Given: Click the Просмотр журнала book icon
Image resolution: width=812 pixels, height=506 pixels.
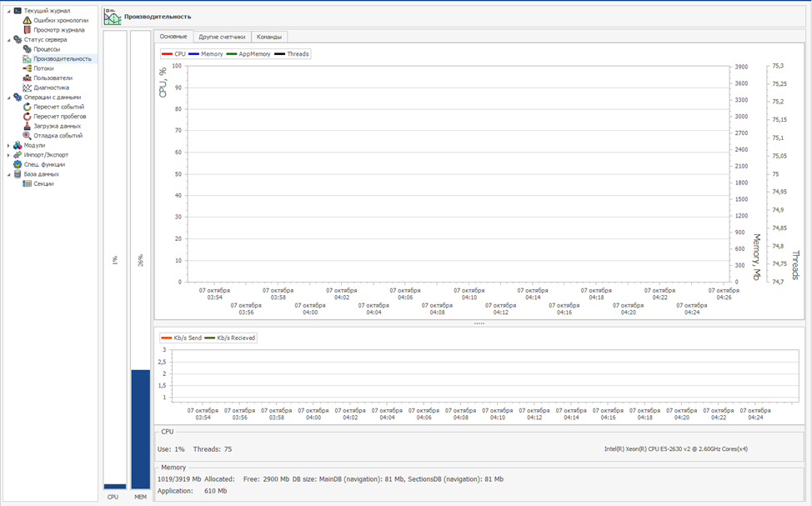Looking at the screenshot, I should pyautogui.click(x=28, y=30).
